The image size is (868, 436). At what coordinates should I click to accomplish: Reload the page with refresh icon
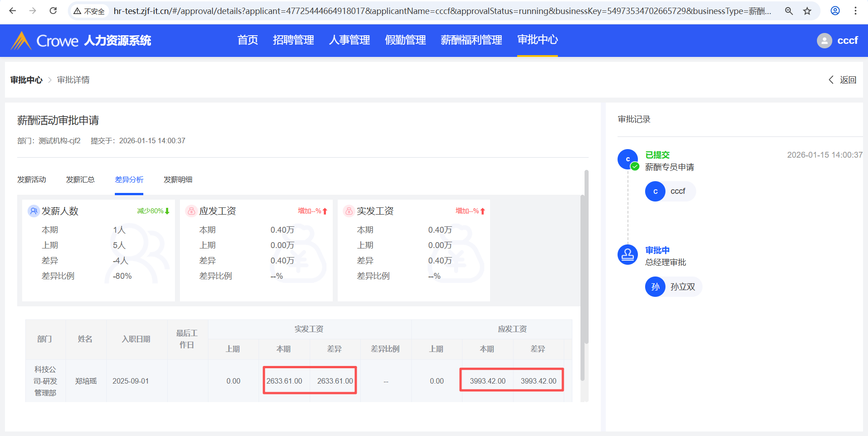point(53,11)
